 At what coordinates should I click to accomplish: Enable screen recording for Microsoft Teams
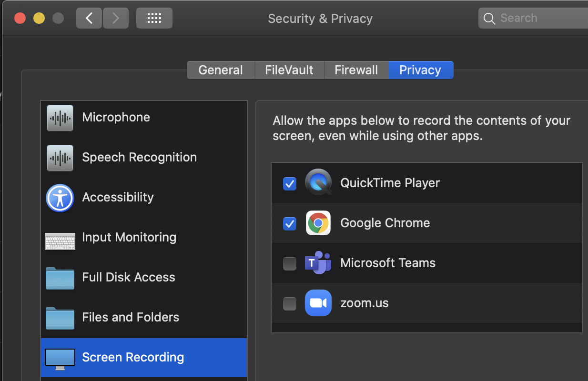click(290, 263)
